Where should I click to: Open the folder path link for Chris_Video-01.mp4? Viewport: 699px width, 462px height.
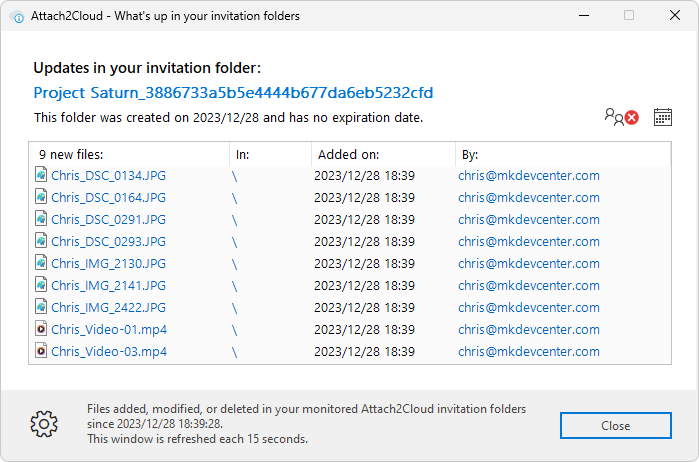tap(234, 330)
